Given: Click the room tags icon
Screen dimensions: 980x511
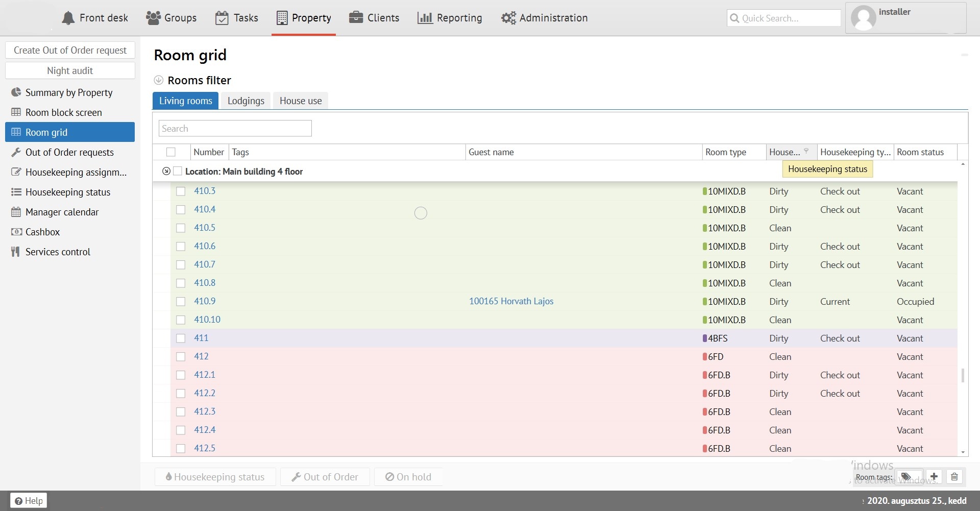Looking at the screenshot, I should 906,477.
